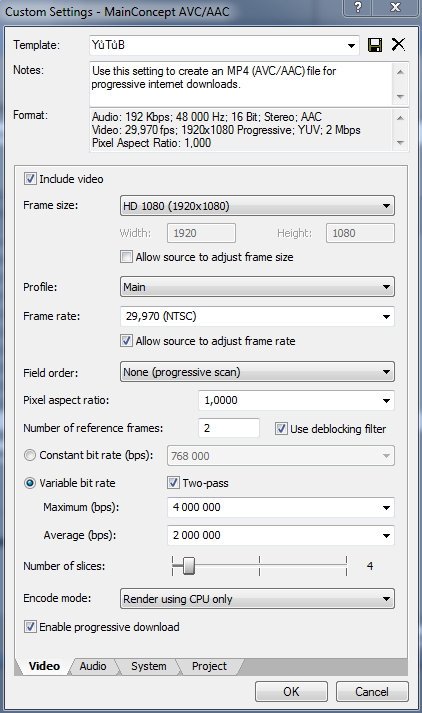The height and width of the screenshot is (713, 422).
Task: Click the Cancel button
Action: click(x=372, y=692)
